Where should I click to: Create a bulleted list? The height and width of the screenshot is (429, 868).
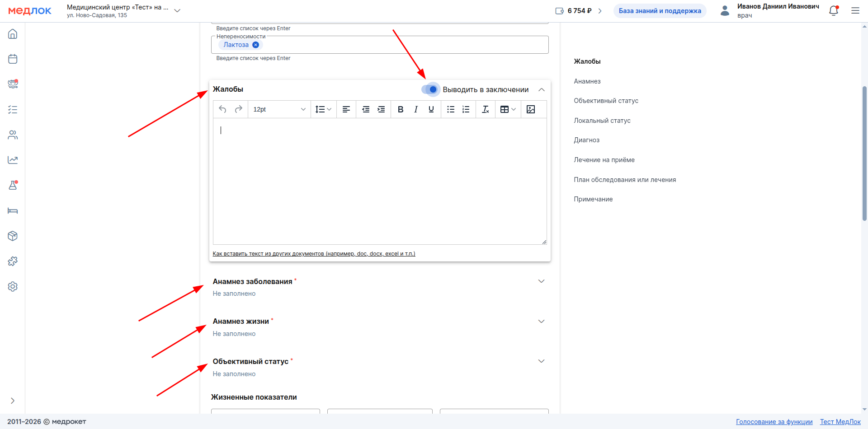[x=450, y=109]
